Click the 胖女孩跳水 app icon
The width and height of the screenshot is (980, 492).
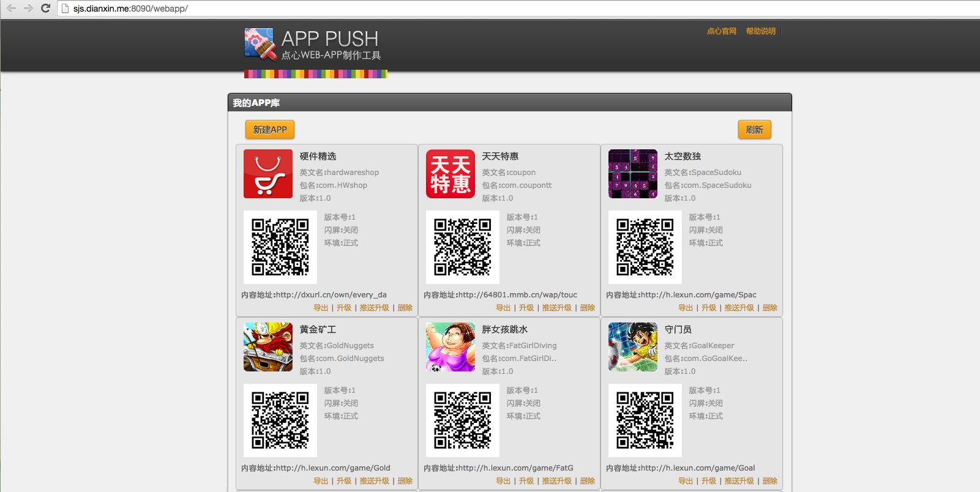pos(451,347)
